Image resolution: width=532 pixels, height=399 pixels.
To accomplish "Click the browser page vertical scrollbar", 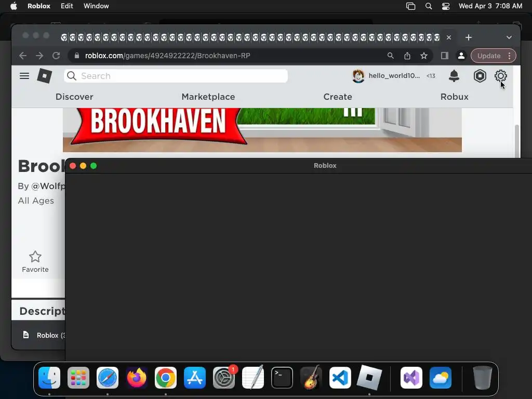I will [x=517, y=141].
